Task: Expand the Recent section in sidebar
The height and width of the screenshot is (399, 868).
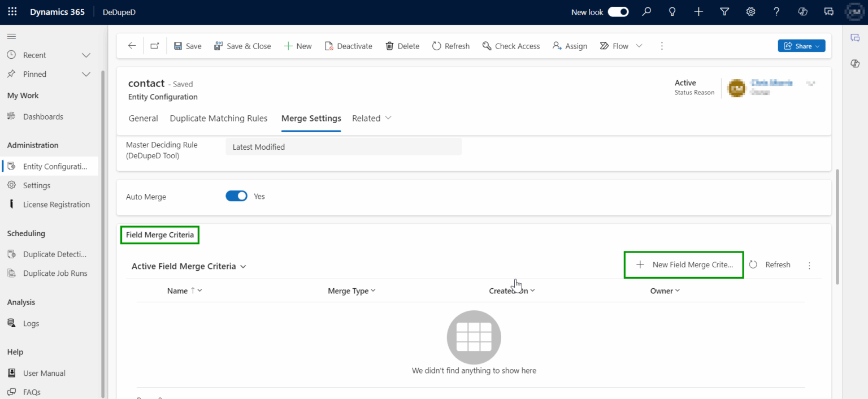Action: (x=86, y=55)
